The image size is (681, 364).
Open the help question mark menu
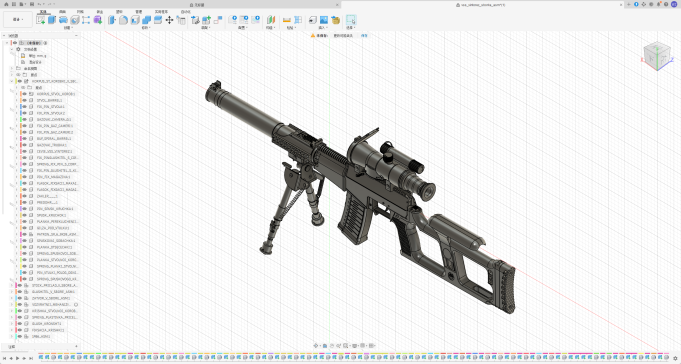666,4
